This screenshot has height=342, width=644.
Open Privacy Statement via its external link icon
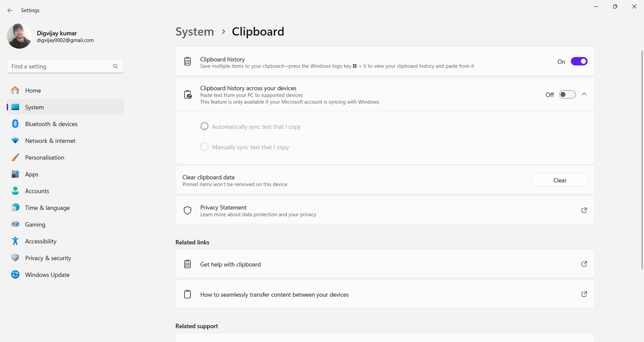[x=584, y=210]
